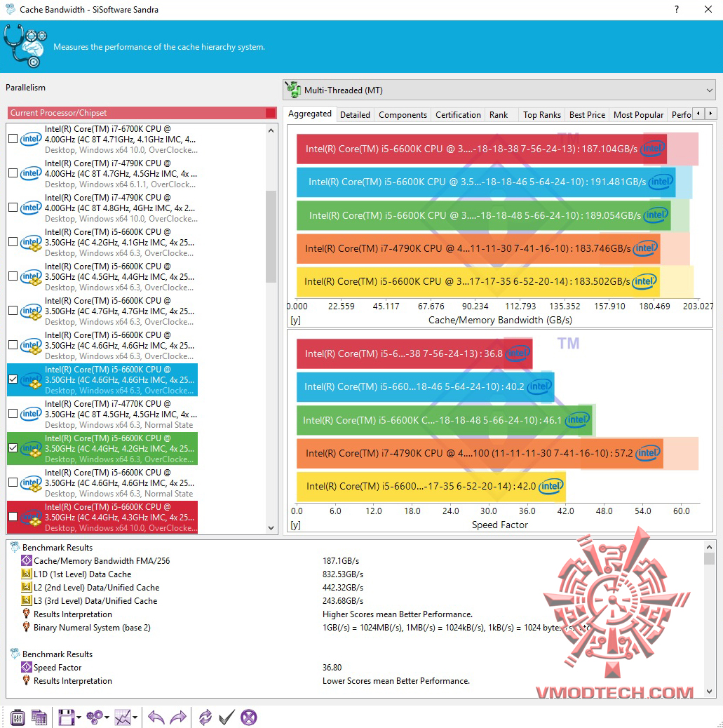Click the green 189.054GB/s bandwidth bar
This screenshot has height=728, width=723.
click(483, 215)
